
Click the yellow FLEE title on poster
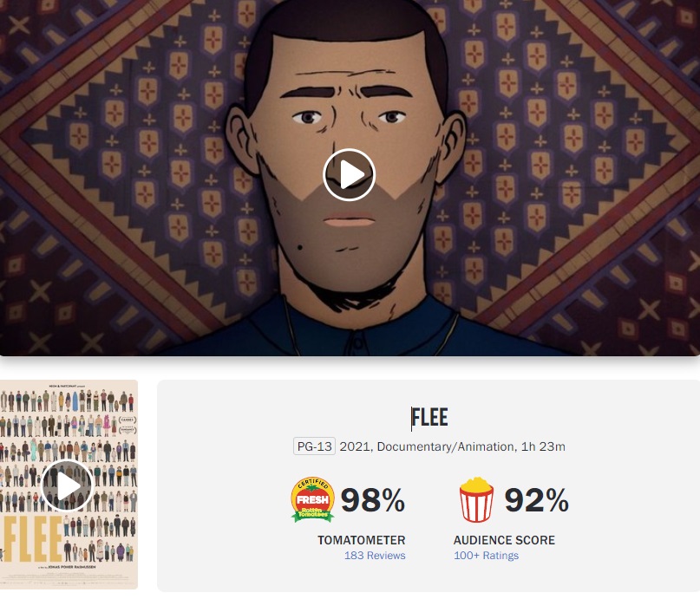[x=33, y=539]
